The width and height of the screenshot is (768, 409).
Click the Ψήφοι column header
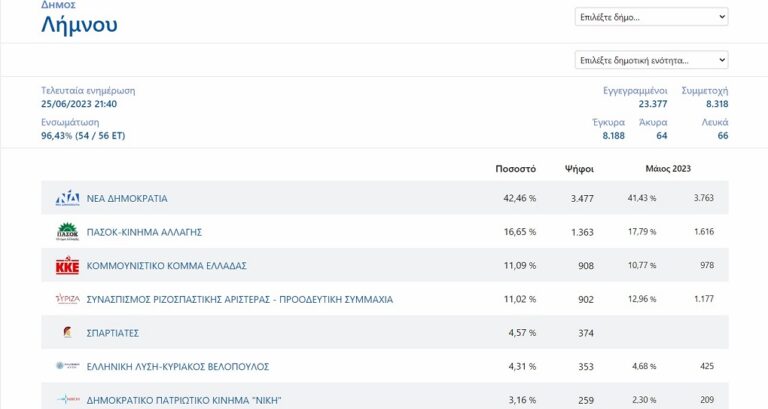coord(579,169)
